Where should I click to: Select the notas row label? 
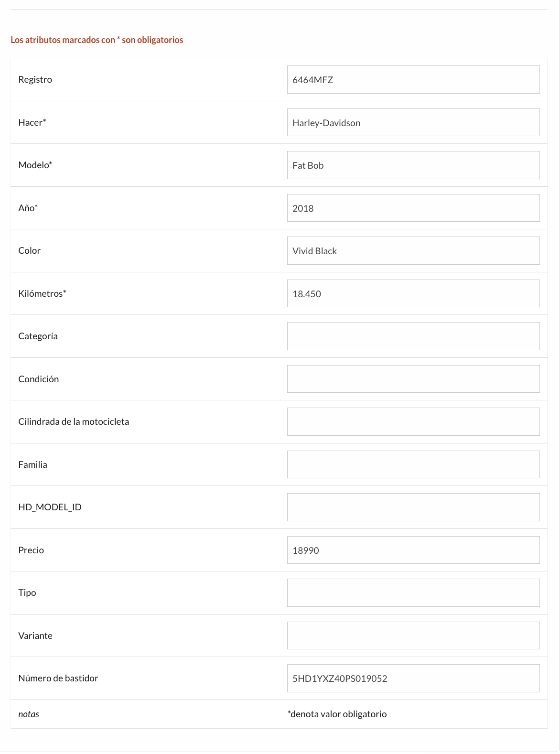[29, 714]
